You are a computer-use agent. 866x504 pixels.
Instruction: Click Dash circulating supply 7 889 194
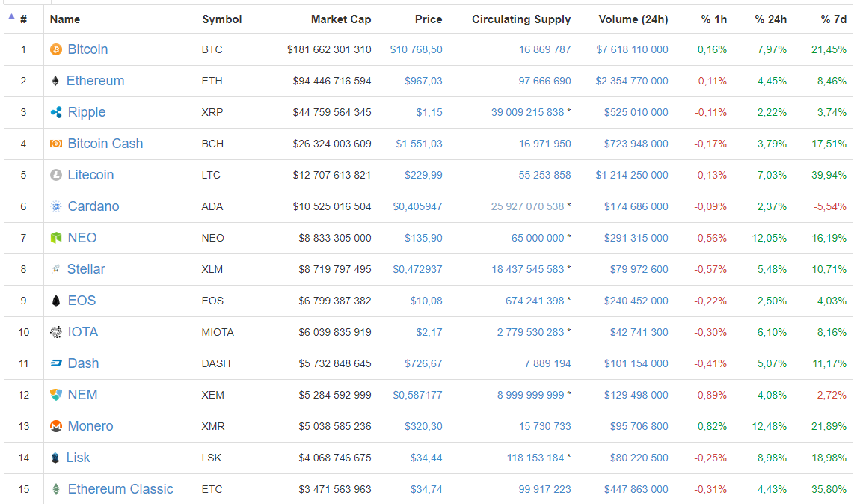(547, 363)
